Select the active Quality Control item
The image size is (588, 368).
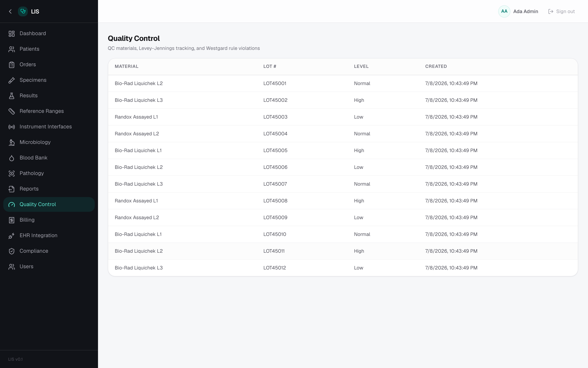49,204
